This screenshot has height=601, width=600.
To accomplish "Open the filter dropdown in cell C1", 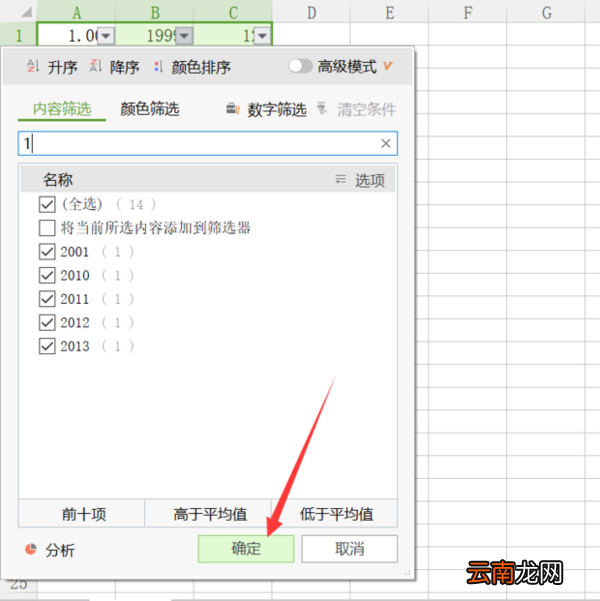I will (263, 36).
